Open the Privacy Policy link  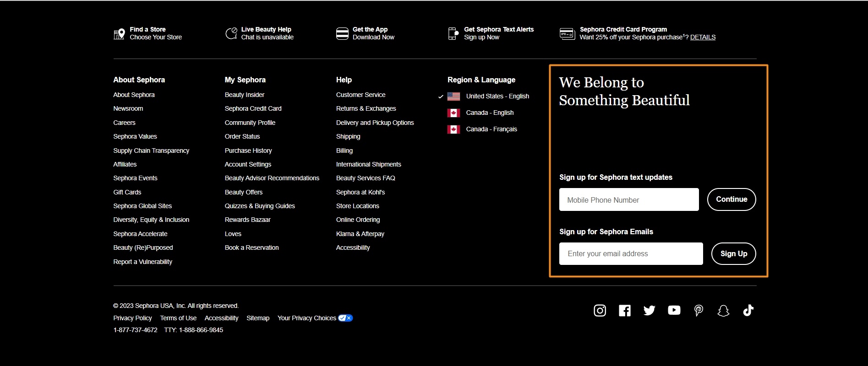click(132, 318)
